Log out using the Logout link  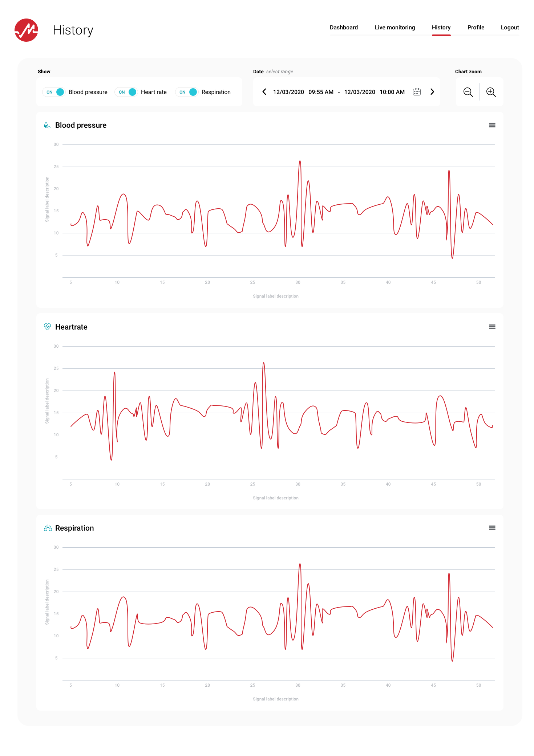[x=510, y=28]
